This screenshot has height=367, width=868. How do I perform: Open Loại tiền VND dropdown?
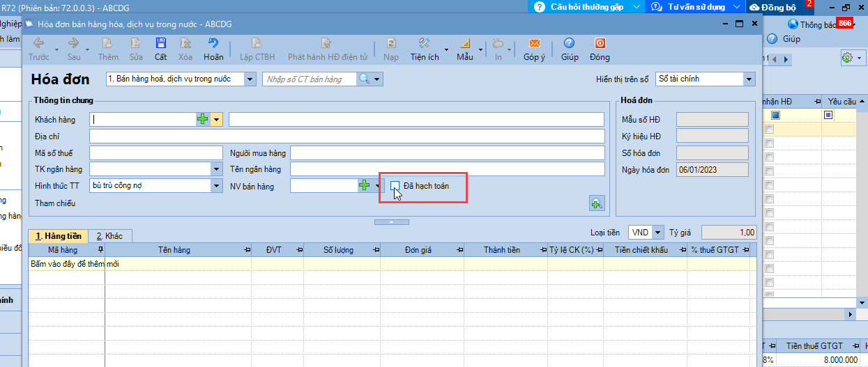pos(659,233)
